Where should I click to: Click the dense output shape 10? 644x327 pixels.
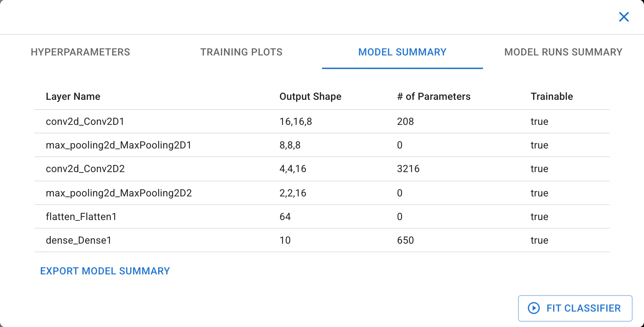(x=285, y=240)
